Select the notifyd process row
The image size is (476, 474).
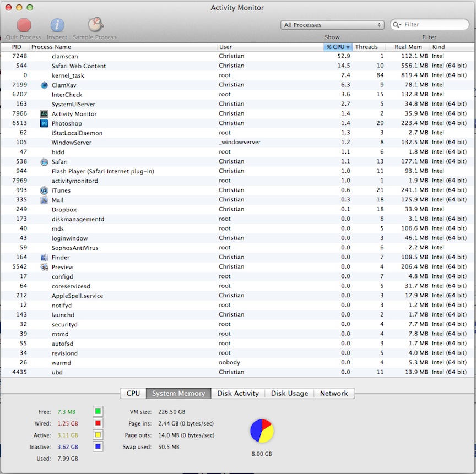pyautogui.click(x=237, y=305)
